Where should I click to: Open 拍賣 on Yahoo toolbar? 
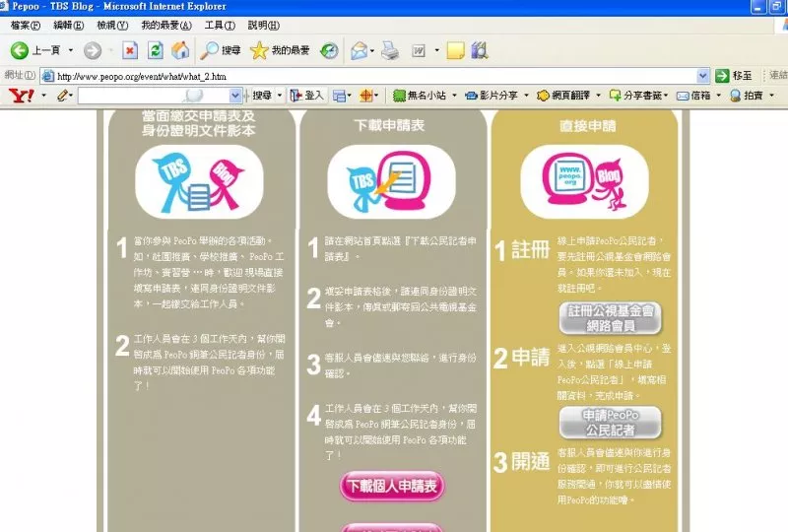click(x=747, y=95)
